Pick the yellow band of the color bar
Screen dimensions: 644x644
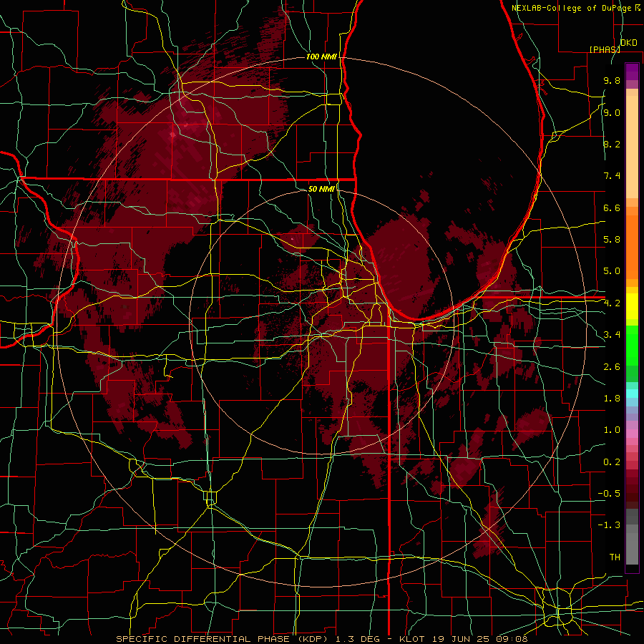click(x=632, y=306)
